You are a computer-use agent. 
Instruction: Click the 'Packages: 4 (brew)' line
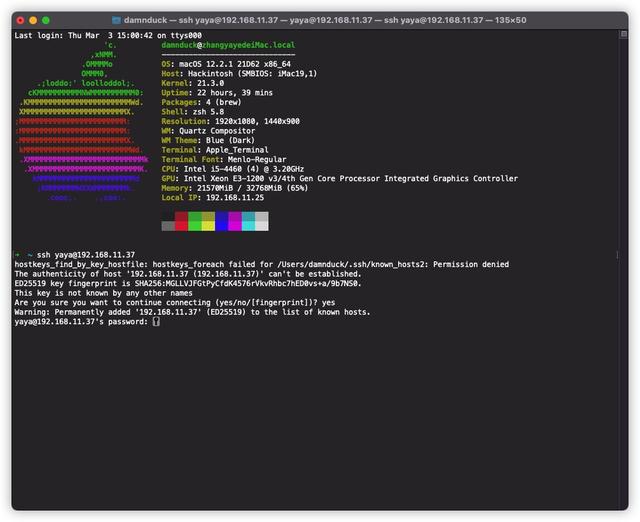click(x=201, y=102)
